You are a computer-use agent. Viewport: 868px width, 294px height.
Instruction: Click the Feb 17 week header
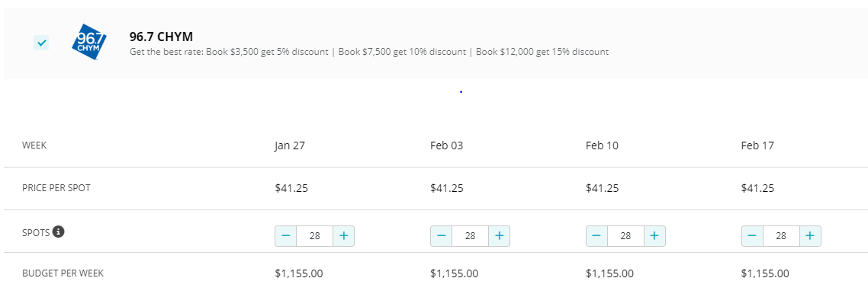pos(757,146)
